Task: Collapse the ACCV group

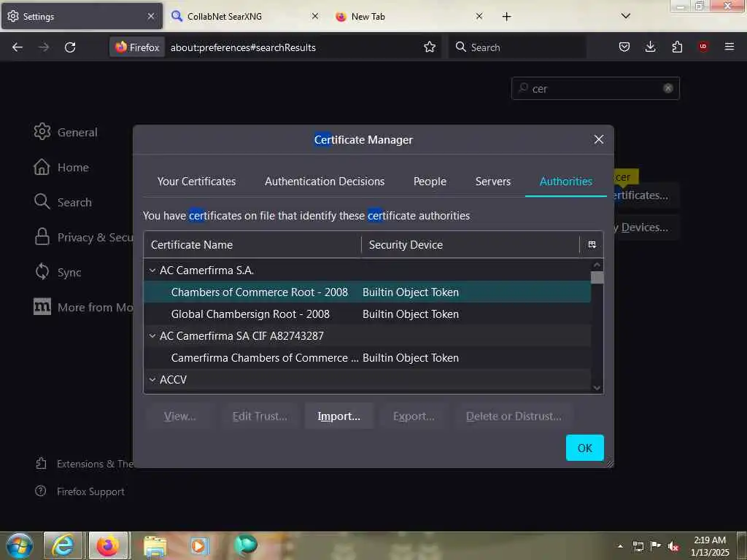Action: coord(152,380)
